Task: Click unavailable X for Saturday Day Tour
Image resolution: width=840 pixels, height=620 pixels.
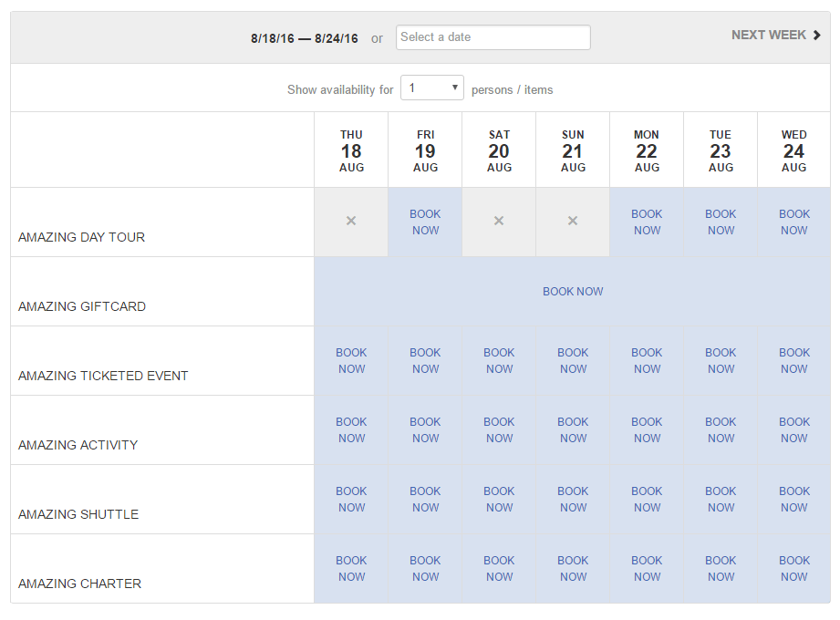Action: click(499, 222)
